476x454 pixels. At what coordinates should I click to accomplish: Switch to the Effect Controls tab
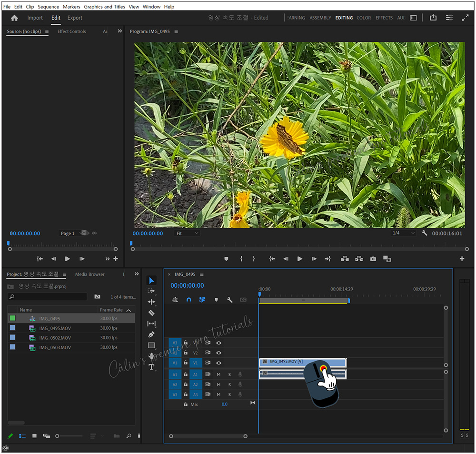point(71,31)
